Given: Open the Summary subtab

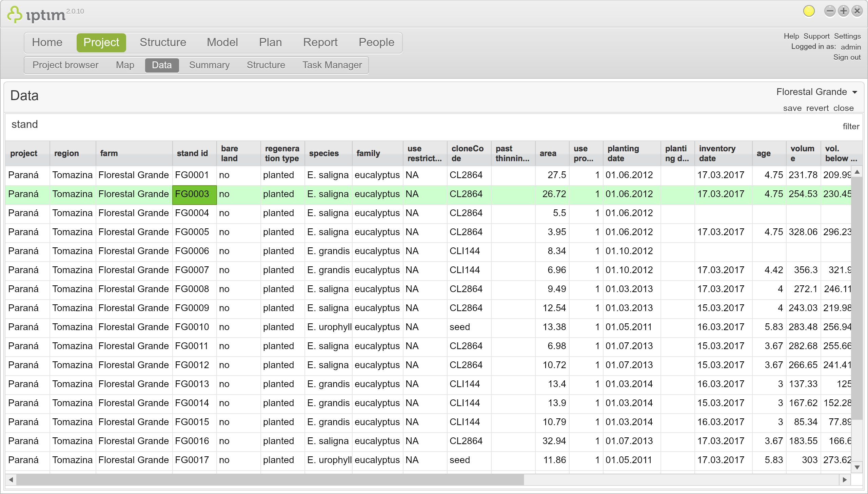Looking at the screenshot, I should click(x=209, y=65).
